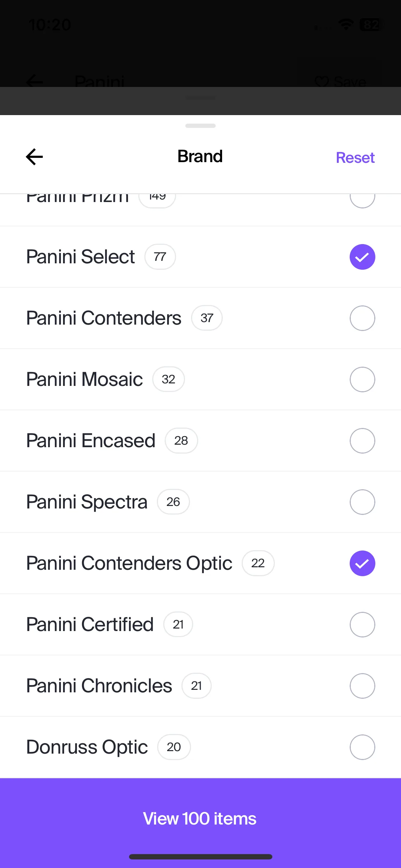401x868 pixels.
Task: Click the Panini Select count badge 77
Action: [160, 257]
